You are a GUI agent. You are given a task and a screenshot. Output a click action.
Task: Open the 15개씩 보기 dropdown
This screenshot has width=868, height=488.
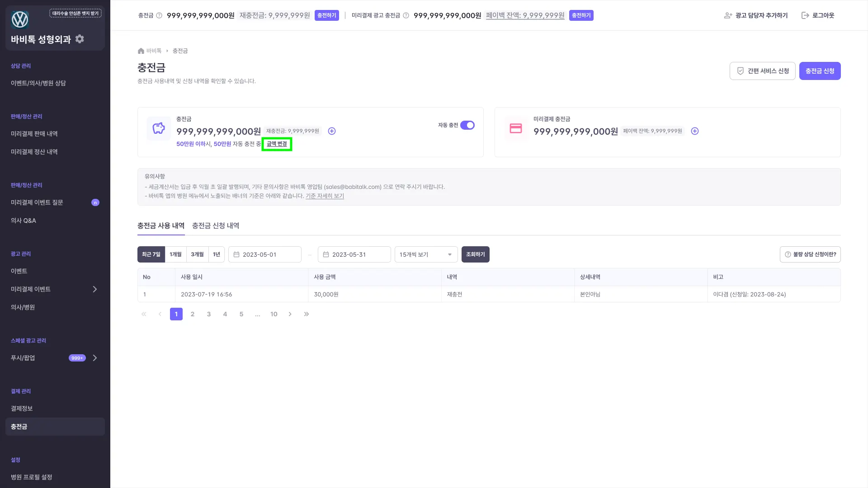click(x=426, y=254)
